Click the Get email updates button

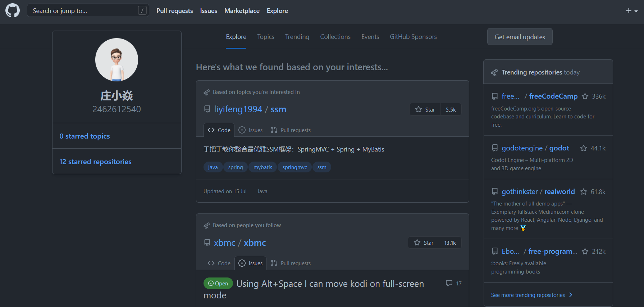coord(520,37)
